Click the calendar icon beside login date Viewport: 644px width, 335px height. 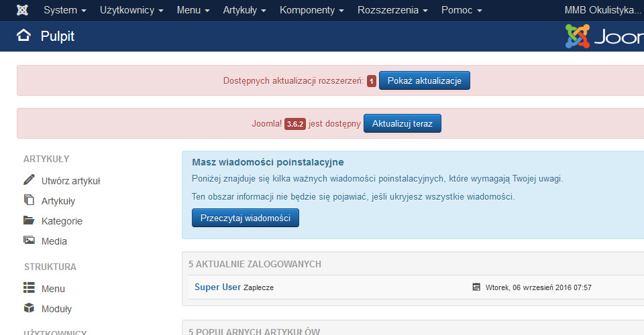476,287
